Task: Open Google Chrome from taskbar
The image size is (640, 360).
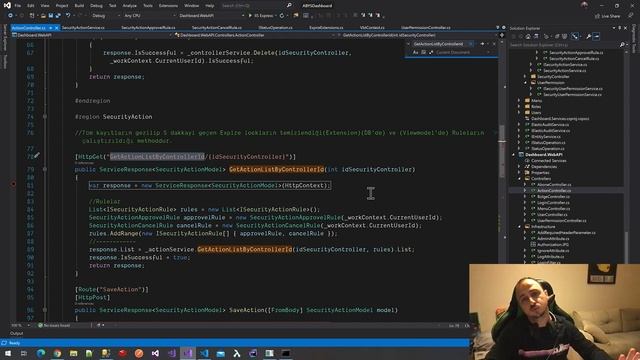Action: click(x=57, y=353)
